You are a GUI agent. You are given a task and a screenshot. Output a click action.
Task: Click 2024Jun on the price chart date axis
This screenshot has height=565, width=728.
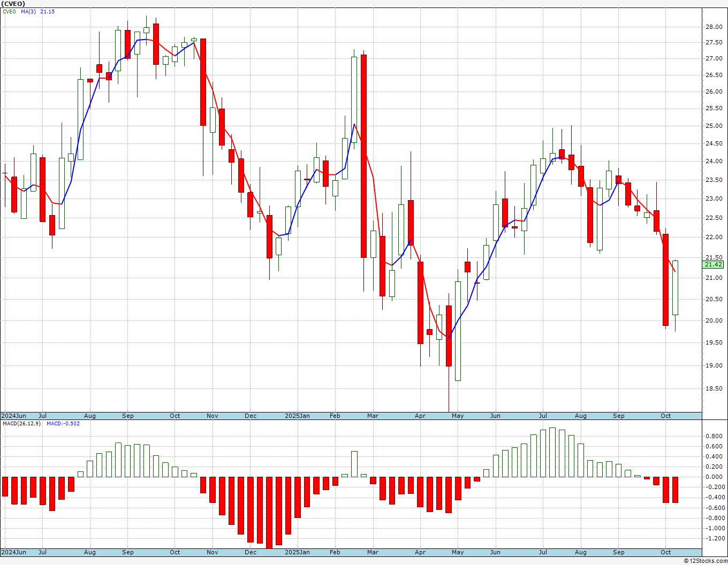[x=13, y=416]
